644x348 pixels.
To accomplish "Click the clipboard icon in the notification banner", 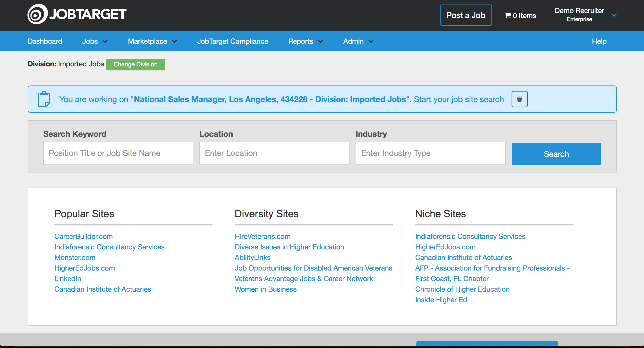I will point(44,99).
